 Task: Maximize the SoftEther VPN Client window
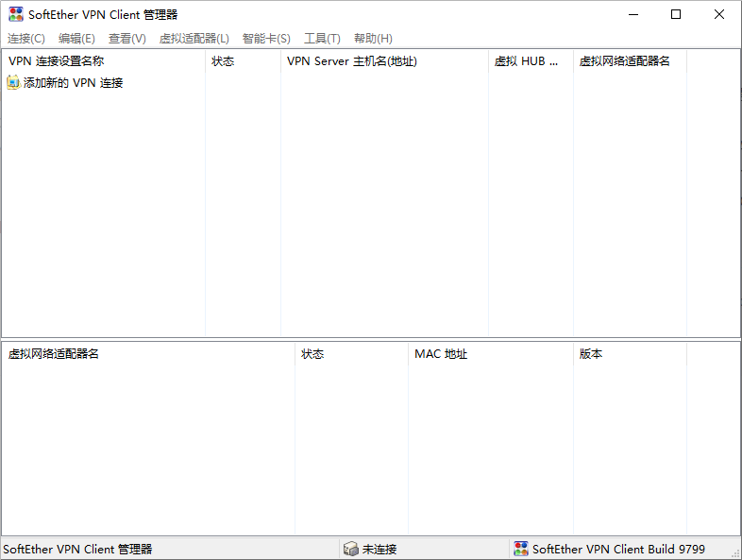coord(676,14)
